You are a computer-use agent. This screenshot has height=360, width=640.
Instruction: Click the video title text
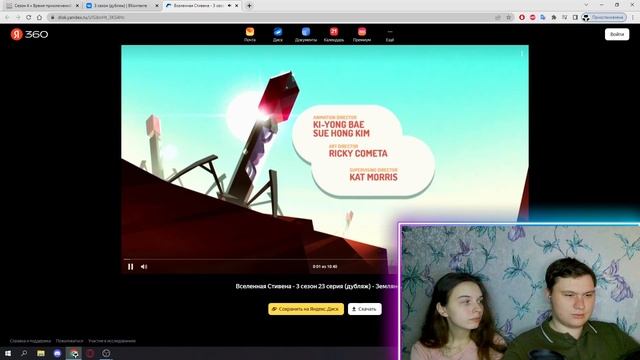click(316, 287)
